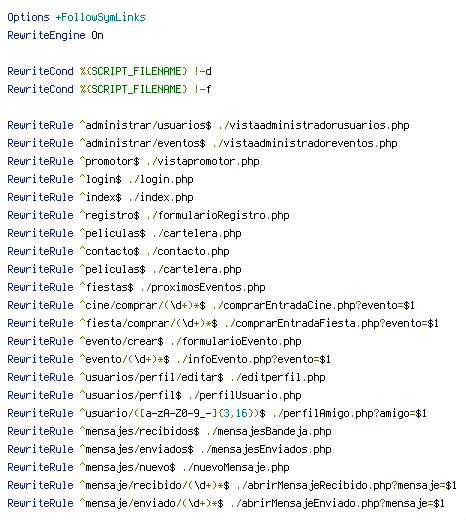
Task: Click the Options +FollowSymLinks line
Action: click(76, 17)
